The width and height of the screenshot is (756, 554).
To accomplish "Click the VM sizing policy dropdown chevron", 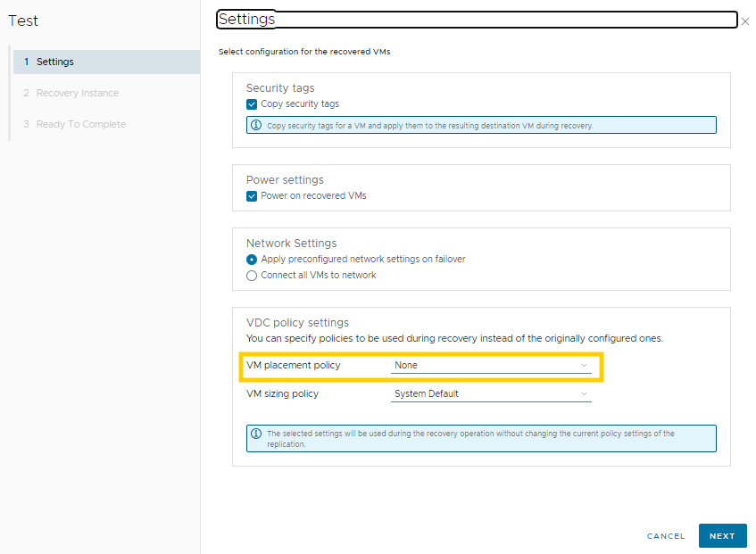I will (x=584, y=393).
